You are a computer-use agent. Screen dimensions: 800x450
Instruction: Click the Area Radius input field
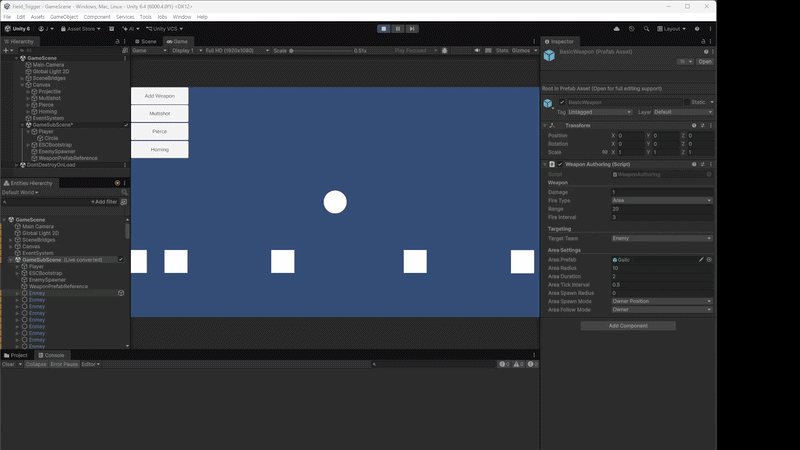[x=662, y=268]
